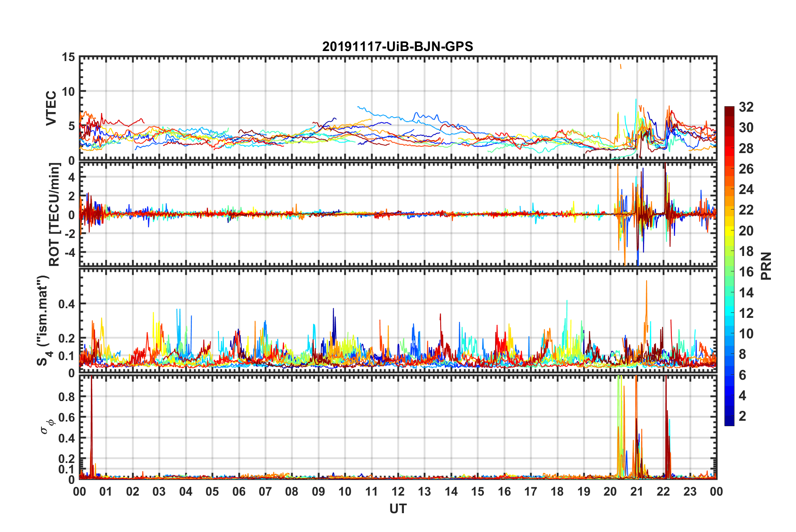Click the 32 label on PRN colorbar

[746, 107]
